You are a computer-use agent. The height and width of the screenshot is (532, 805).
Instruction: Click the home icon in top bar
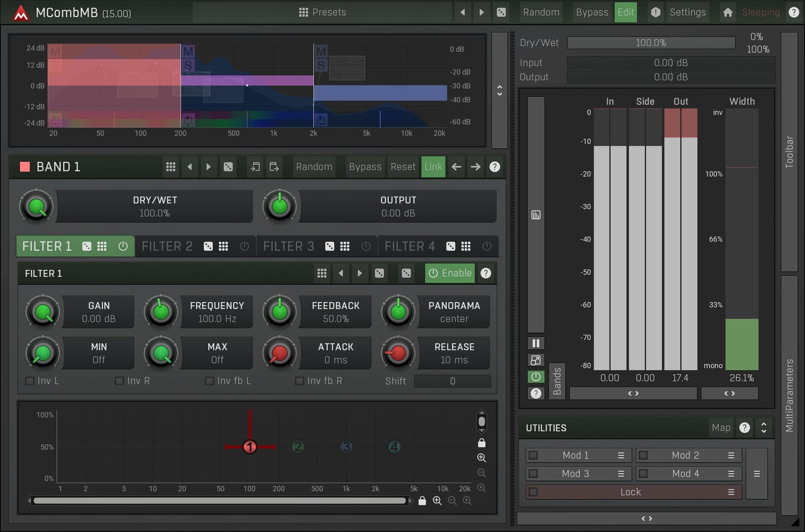(x=728, y=12)
